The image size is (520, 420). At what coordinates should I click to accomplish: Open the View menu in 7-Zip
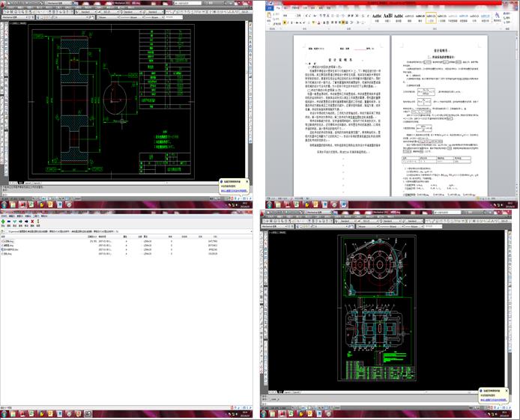[x=20, y=216]
